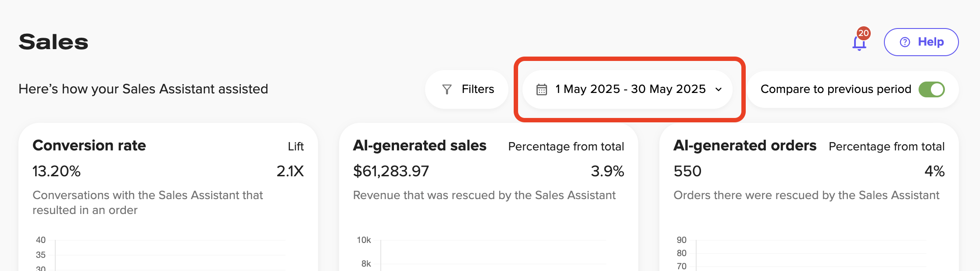Image resolution: width=980 pixels, height=271 pixels.
Task: Click the notification badge showing 20
Action: [x=864, y=32]
